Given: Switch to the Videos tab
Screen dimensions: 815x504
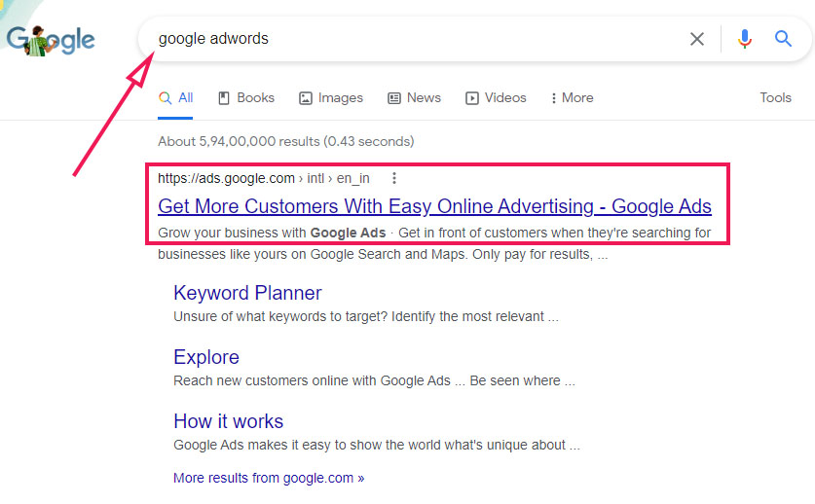Looking at the screenshot, I should coord(496,97).
